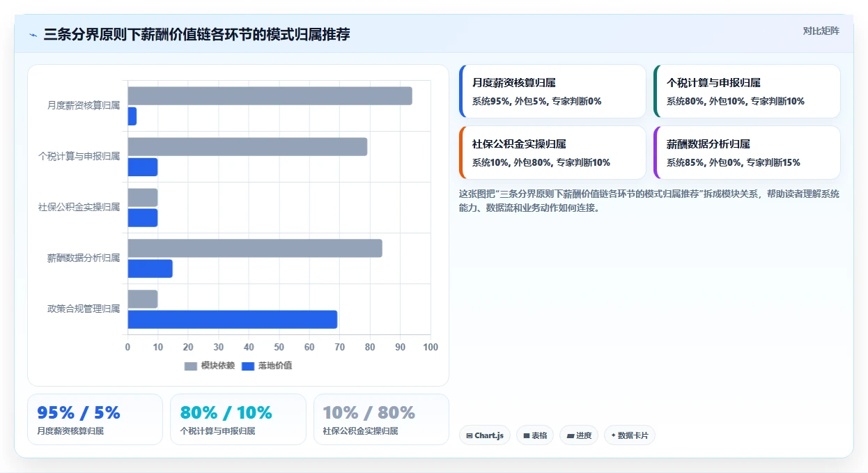This screenshot has height=473, width=868.
Task: Click the 月度薪资核算归属 chart axis label
Action: tap(84, 106)
